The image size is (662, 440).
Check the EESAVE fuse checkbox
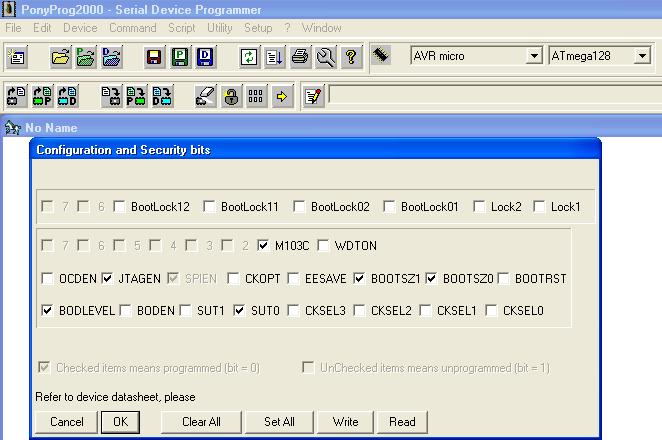[x=293, y=278]
